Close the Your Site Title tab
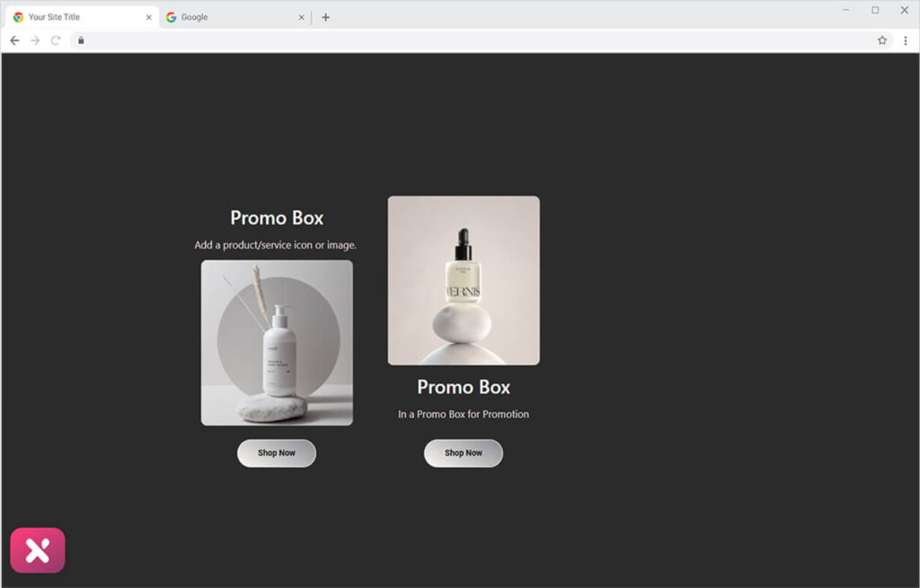The image size is (920, 588). [x=149, y=17]
